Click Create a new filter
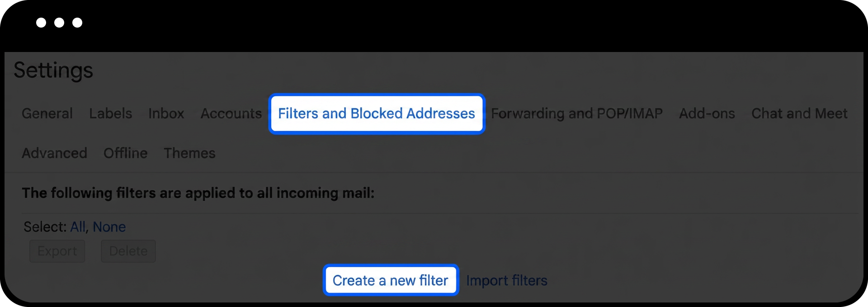Screen dimensions: 868x307 tap(391, 280)
